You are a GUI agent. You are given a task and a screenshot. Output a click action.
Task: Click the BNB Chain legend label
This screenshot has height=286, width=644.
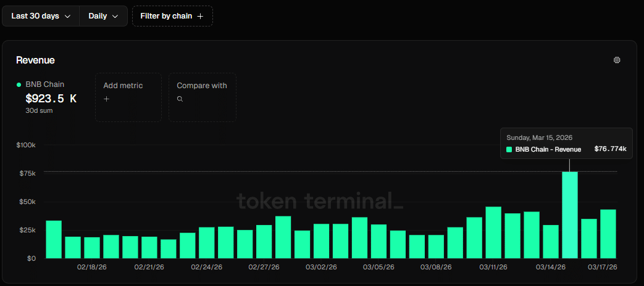point(45,84)
